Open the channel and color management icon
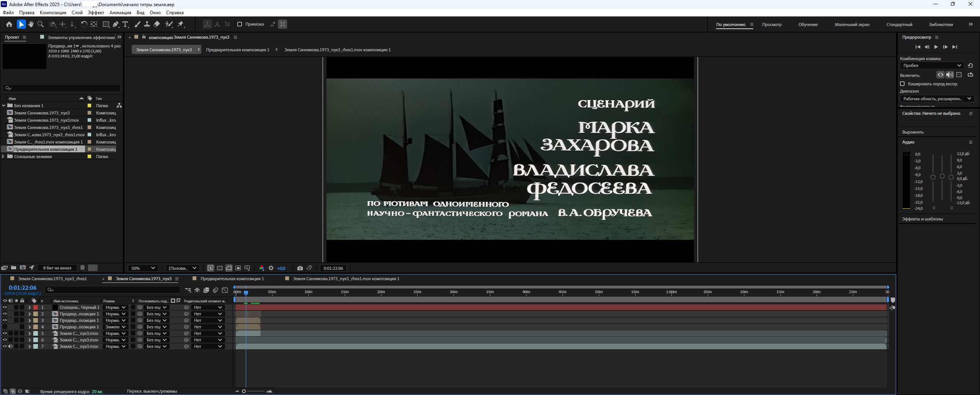This screenshot has width=980, height=395. click(x=262, y=268)
